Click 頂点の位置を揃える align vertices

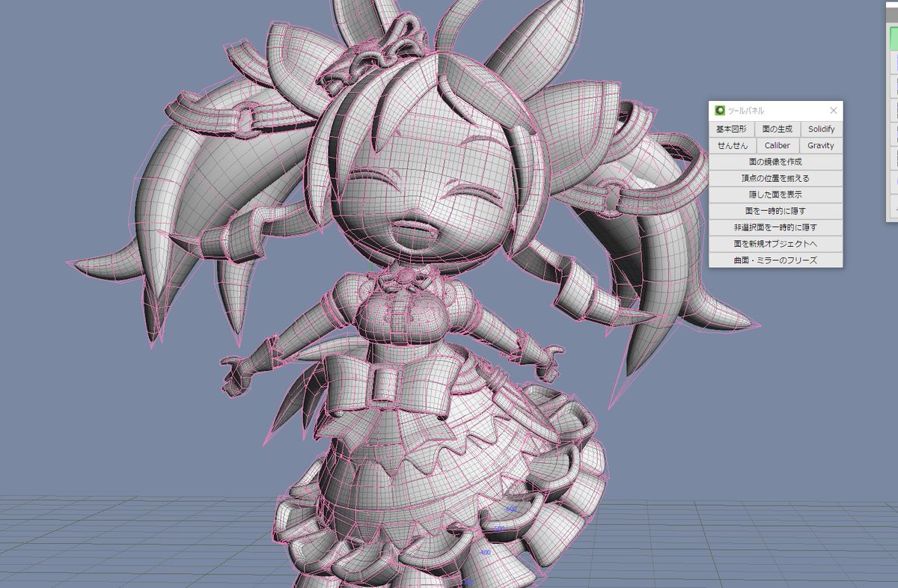click(775, 178)
